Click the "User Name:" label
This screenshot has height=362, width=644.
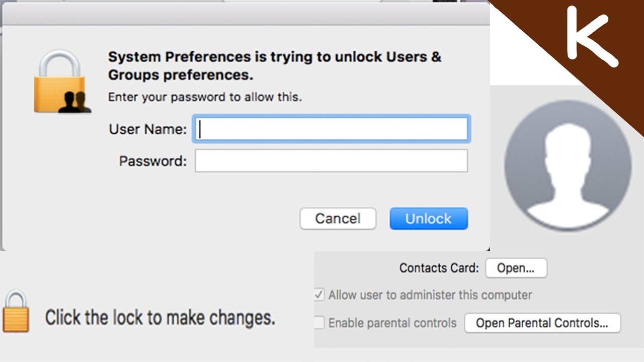coord(147,129)
